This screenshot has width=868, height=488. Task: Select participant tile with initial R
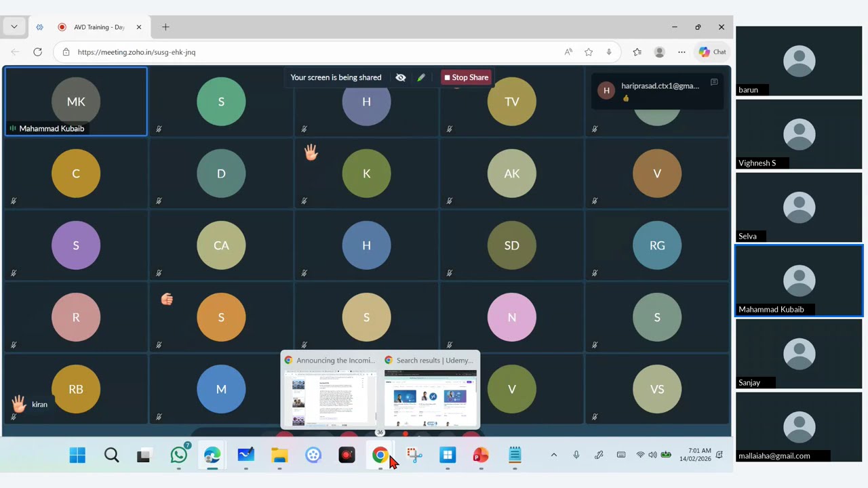click(x=76, y=317)
